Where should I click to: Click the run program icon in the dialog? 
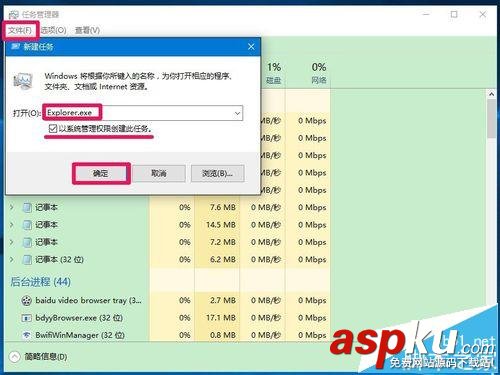pos(23,82)
